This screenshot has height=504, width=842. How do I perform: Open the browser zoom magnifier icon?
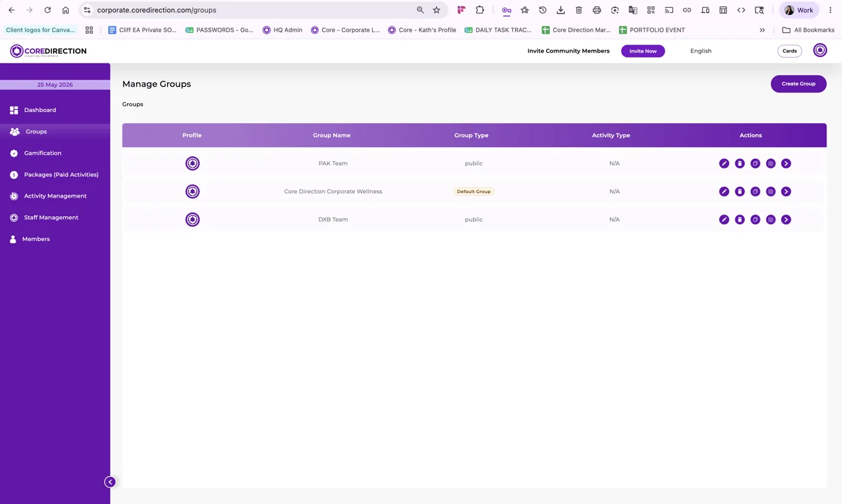(x=420, y=10)
